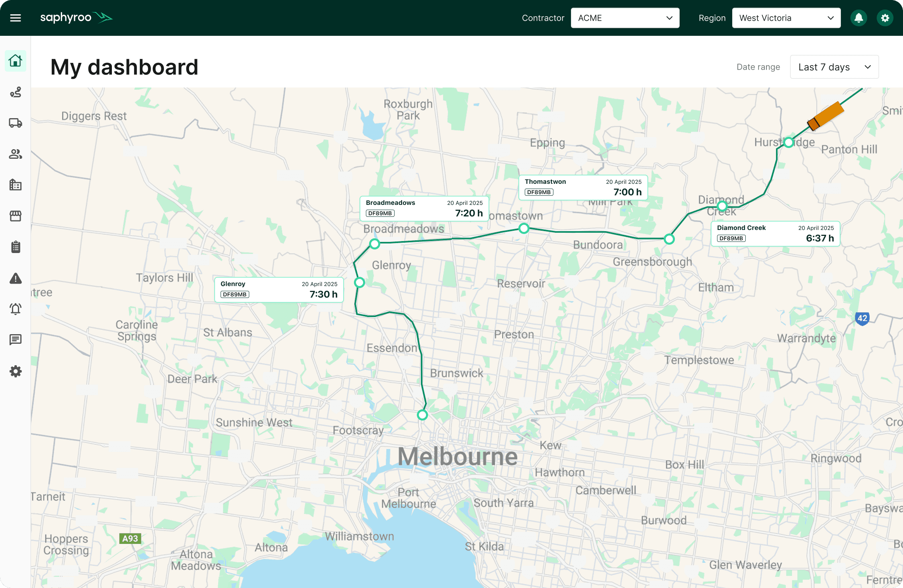Change contractor from ACME dropdown

click(625, 18)
